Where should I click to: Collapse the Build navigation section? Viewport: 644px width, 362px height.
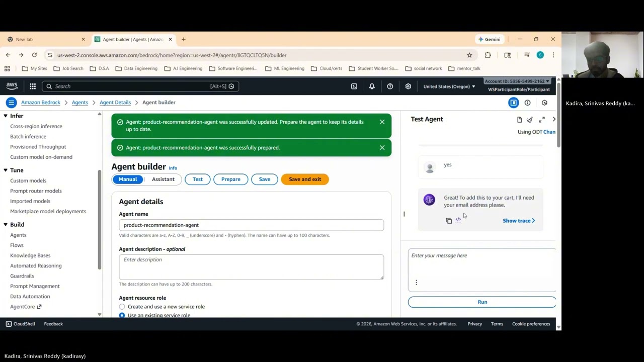pyautogui.click(x=6, y=225)
